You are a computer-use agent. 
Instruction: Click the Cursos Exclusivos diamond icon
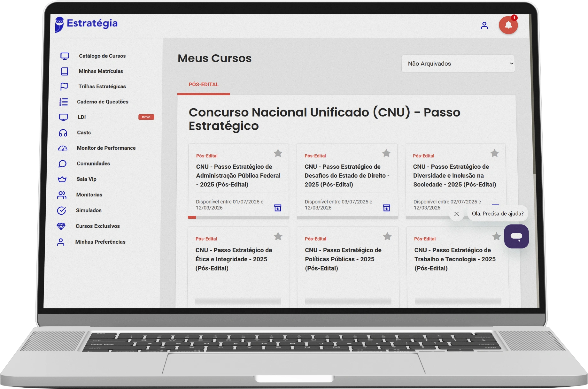[x=61, y=226]
